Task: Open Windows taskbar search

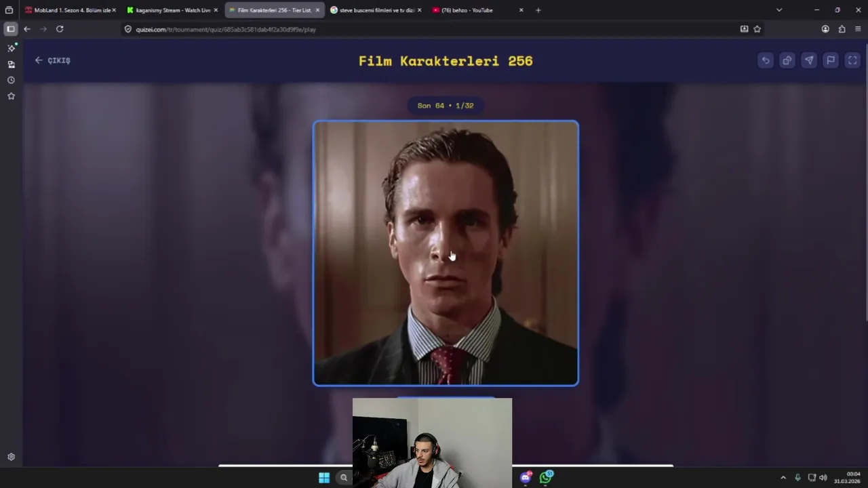Action: tap(344, 478)
